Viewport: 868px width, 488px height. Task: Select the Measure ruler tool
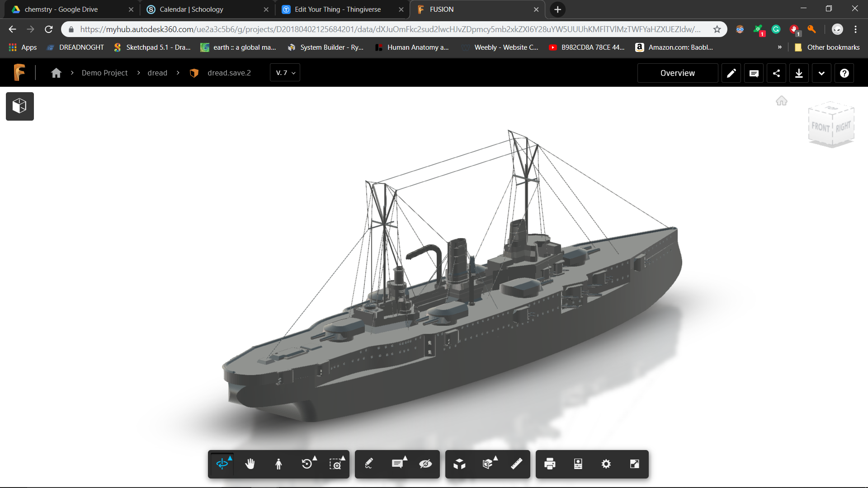(516, 464)
